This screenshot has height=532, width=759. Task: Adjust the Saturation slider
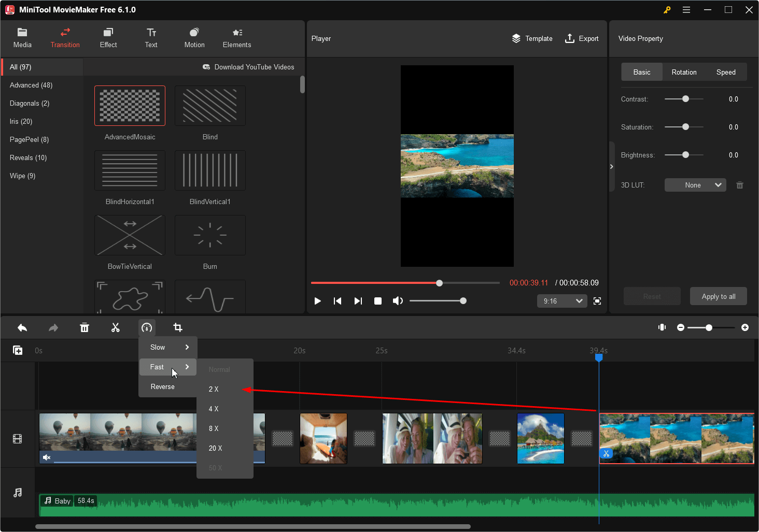[x=684, y=127]
